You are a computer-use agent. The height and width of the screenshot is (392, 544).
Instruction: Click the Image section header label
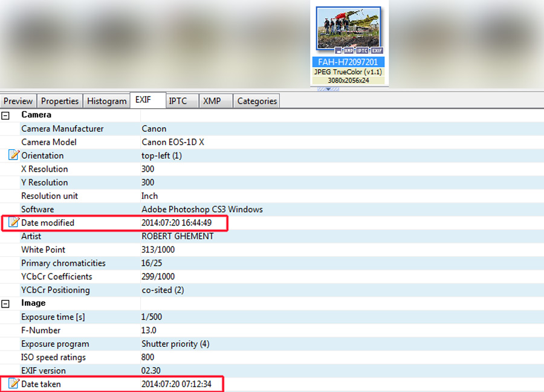(33, 303)
